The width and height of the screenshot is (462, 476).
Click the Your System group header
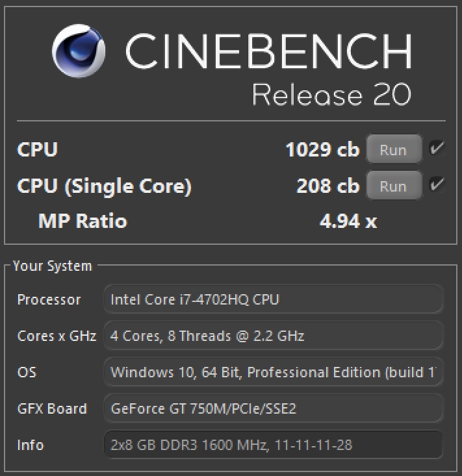tap(52, 266)
